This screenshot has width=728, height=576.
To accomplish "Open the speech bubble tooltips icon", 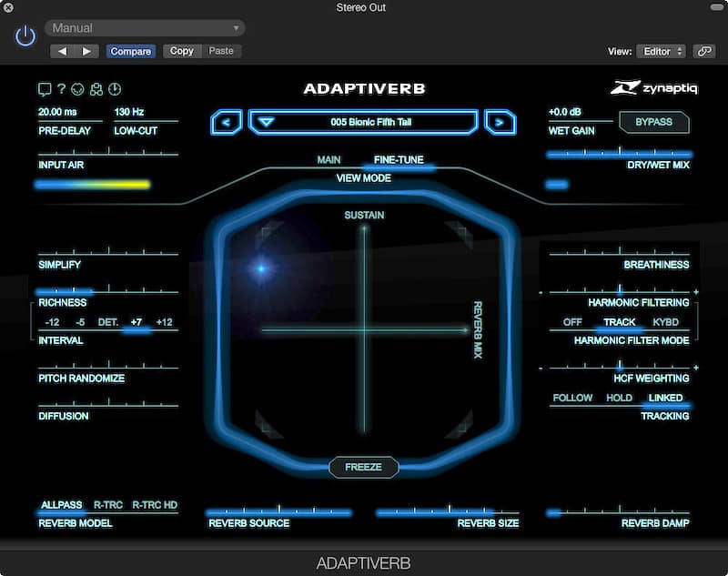I will tap(45, 89).
